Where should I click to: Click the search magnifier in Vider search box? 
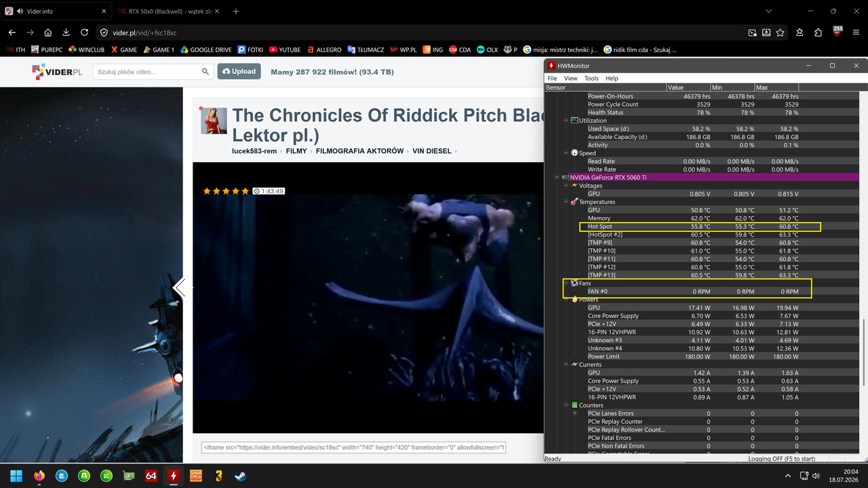(x=205, y=71)
